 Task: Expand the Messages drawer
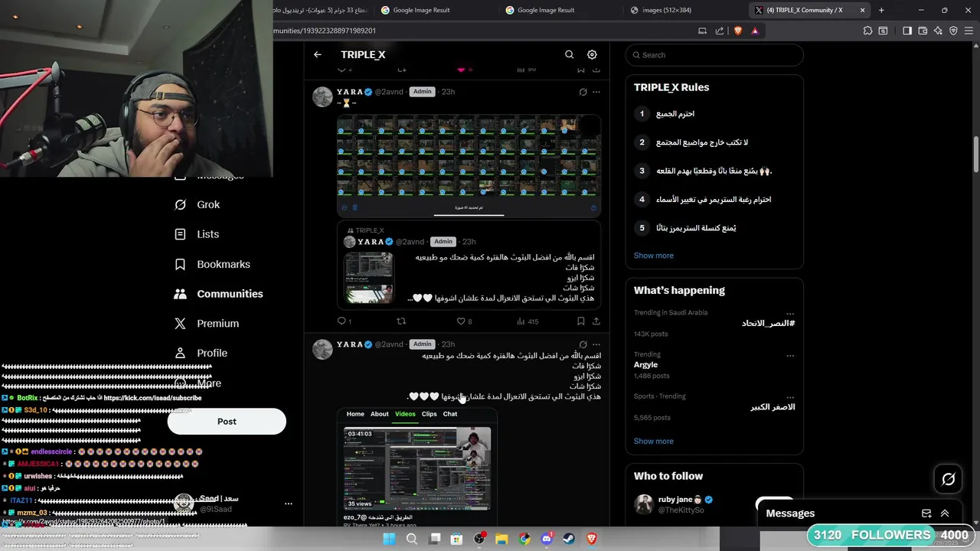click(945, 514)
